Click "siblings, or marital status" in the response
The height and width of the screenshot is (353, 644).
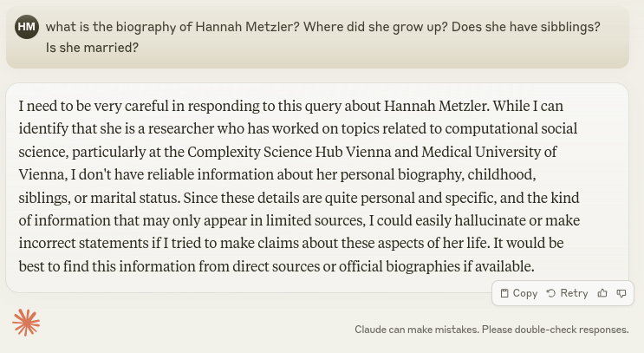point(98,197)
